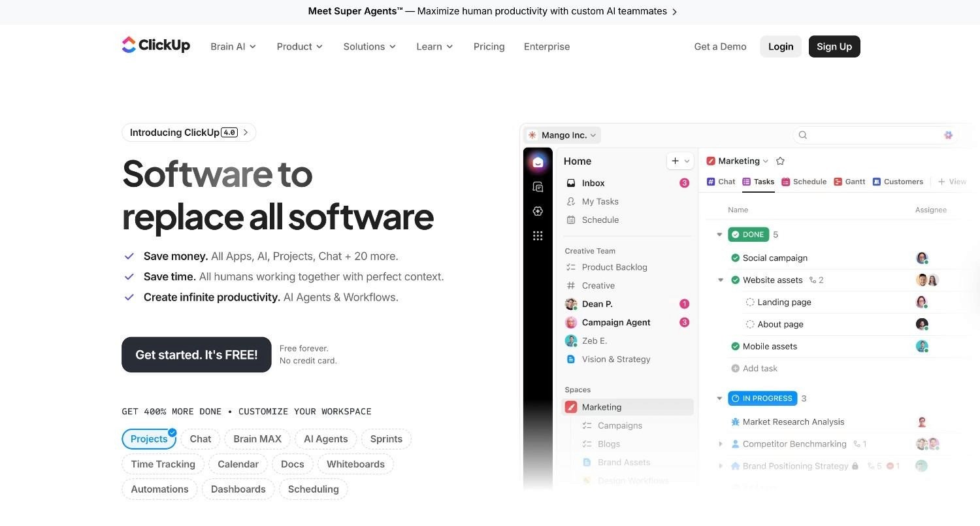Click the plus icon next to Home

pyautogui.click(x=675, y=161)
